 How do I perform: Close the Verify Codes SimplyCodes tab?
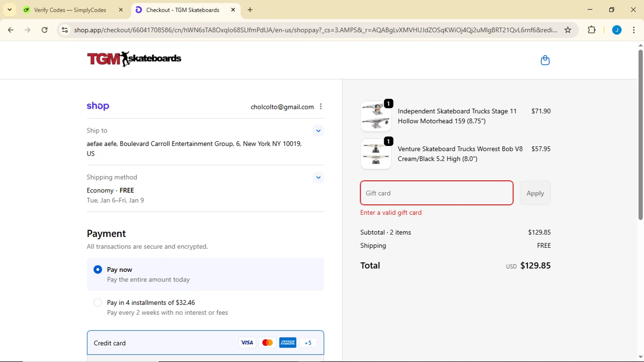pos(121,10)
